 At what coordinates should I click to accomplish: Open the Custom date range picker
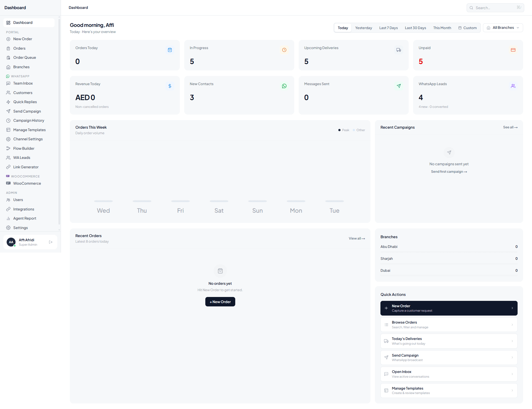[x=467, y=28]
